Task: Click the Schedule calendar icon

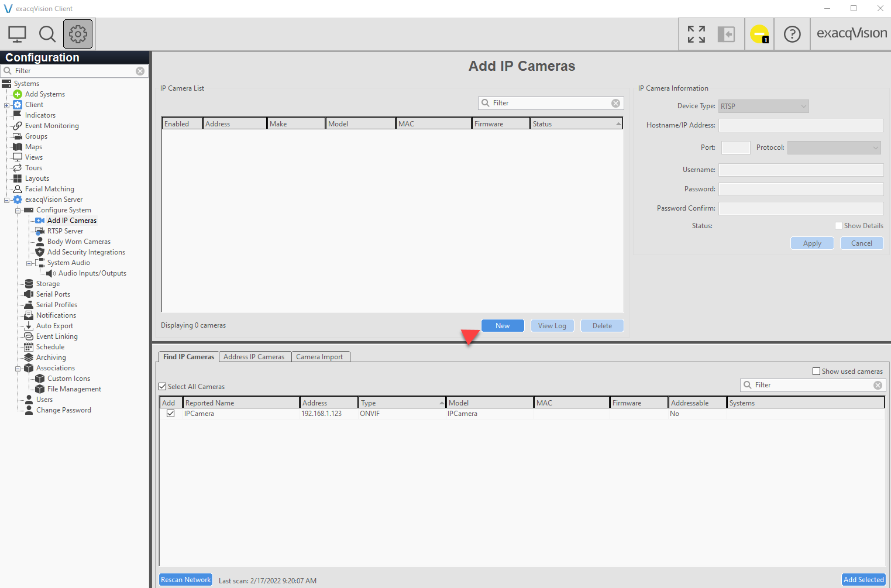Action: pos(29,347)
